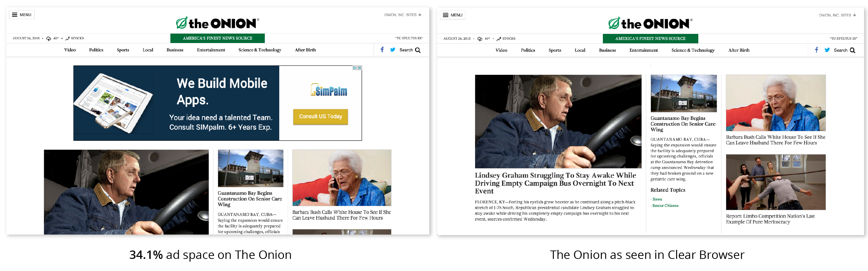Click the AdChoices triangle icon on the ad

(355, 68)
